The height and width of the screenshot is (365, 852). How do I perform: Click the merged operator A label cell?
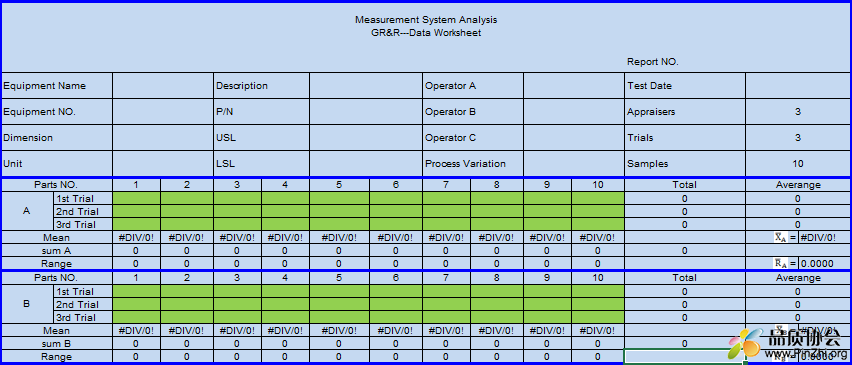pyautogui.click(x=27, y=211)
